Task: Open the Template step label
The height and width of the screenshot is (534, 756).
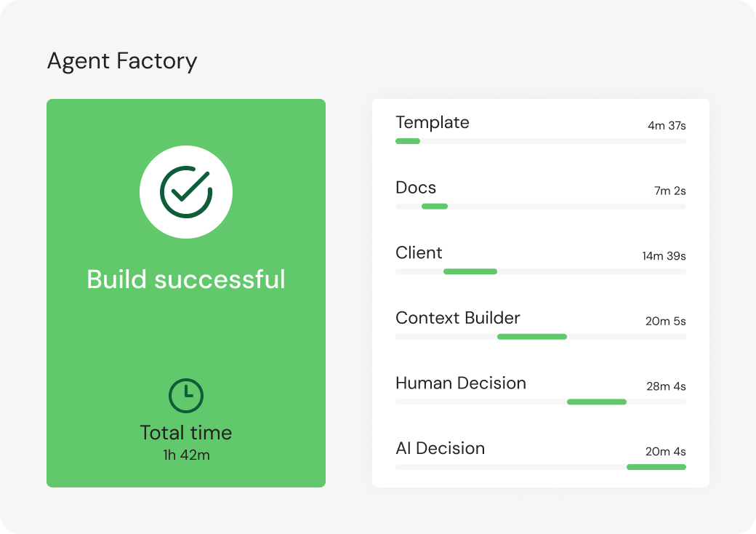Action: (x=433, y=122)
